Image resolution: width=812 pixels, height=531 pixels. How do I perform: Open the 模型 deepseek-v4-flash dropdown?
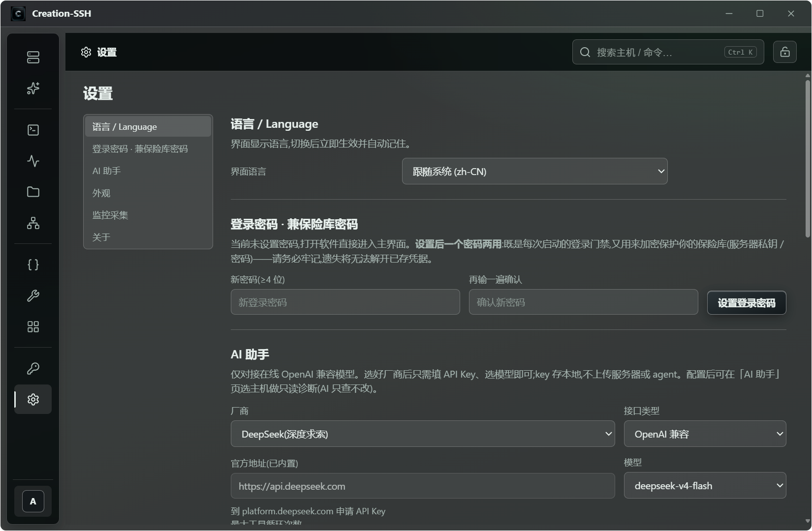coord(705,485)
